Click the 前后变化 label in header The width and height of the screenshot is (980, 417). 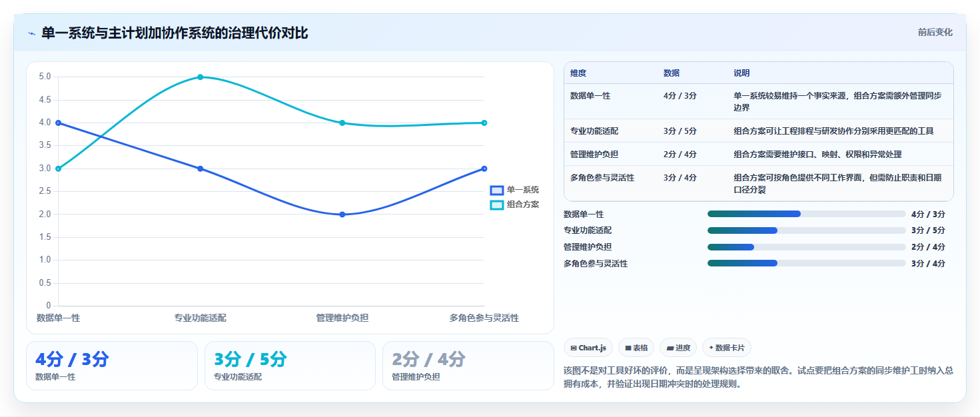[935, 32]
